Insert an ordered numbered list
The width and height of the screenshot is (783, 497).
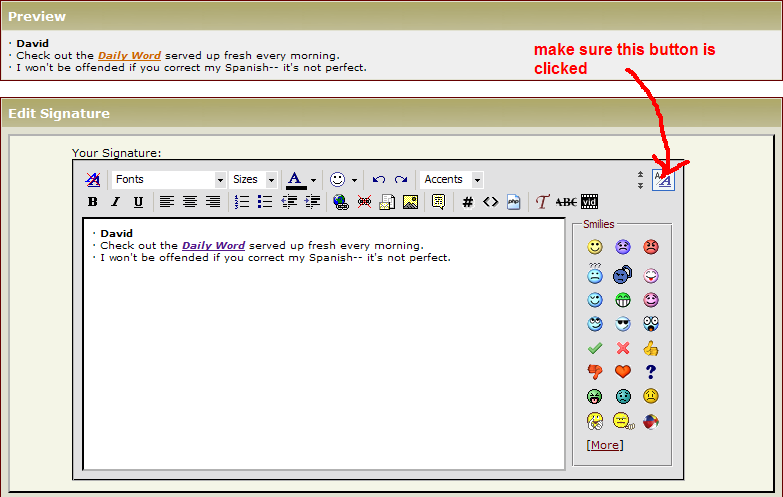[242, 202]
